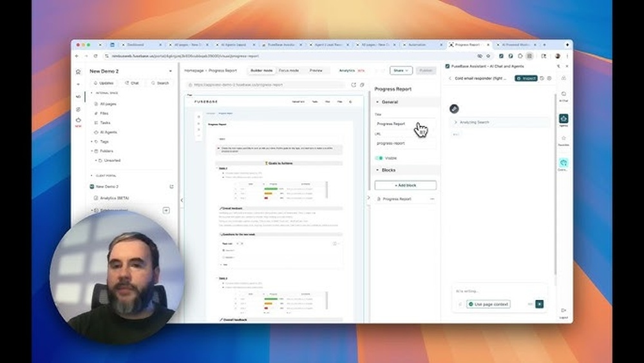The height and width of the screenshot is (363, 644).
Task: Open the Share dropdown
Action: (x=401, y=70)
